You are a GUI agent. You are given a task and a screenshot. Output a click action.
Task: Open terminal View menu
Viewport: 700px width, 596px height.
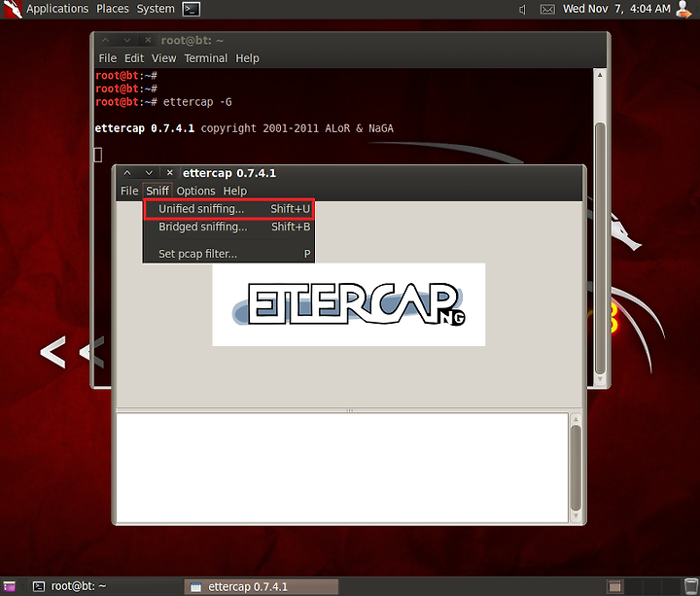tap(163, 58)
